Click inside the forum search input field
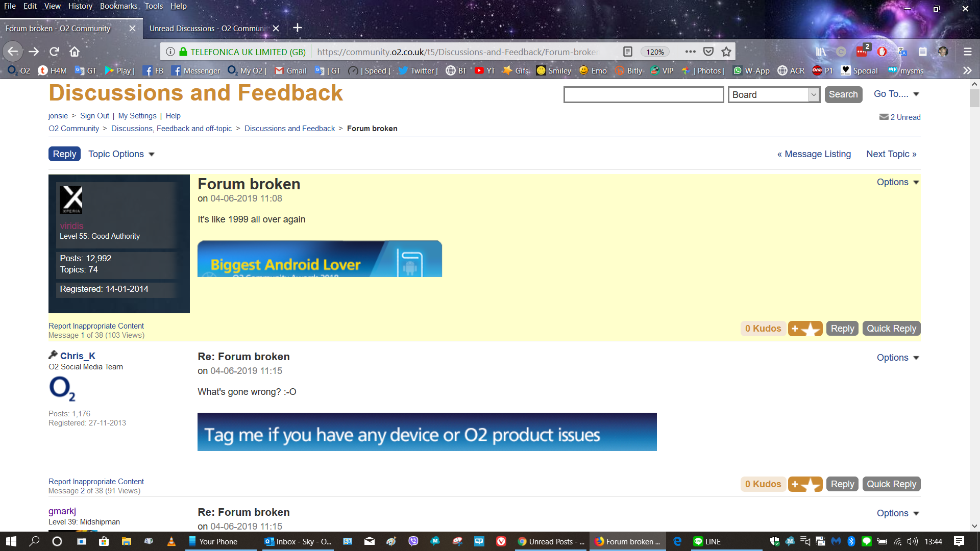 point(643,94)
